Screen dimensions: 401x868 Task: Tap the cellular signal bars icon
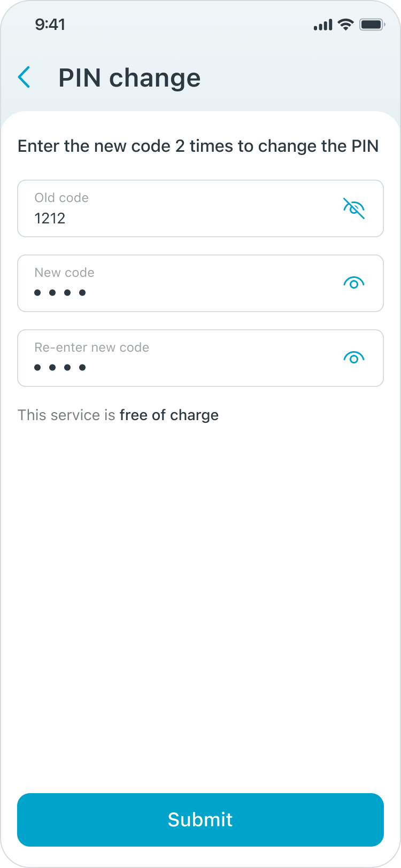[x=323, y=25]
